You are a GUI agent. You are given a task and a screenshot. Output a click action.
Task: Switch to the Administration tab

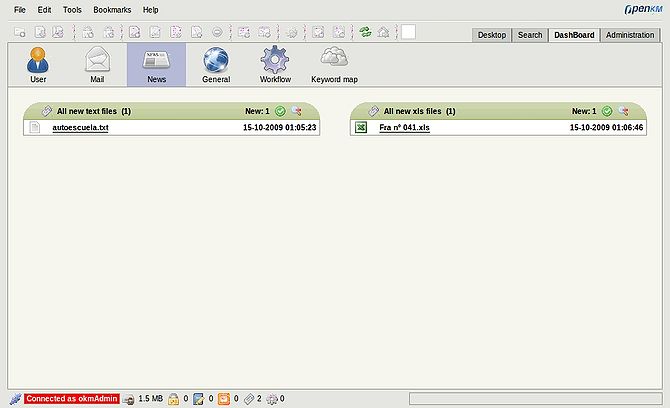point(630,35)
